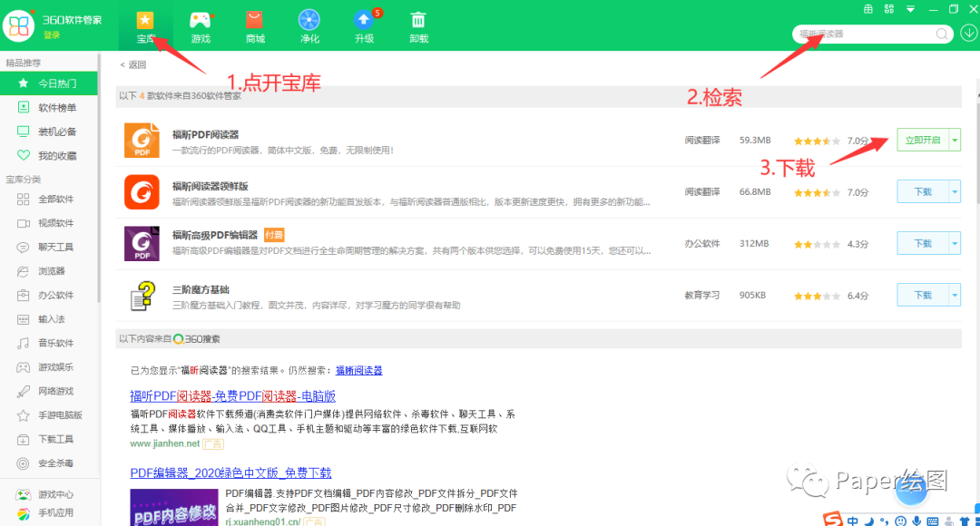Viewport: 980px width, 526px height.
Task: Click the skin/grid icon in the title bar
Action: click(868, 9)
